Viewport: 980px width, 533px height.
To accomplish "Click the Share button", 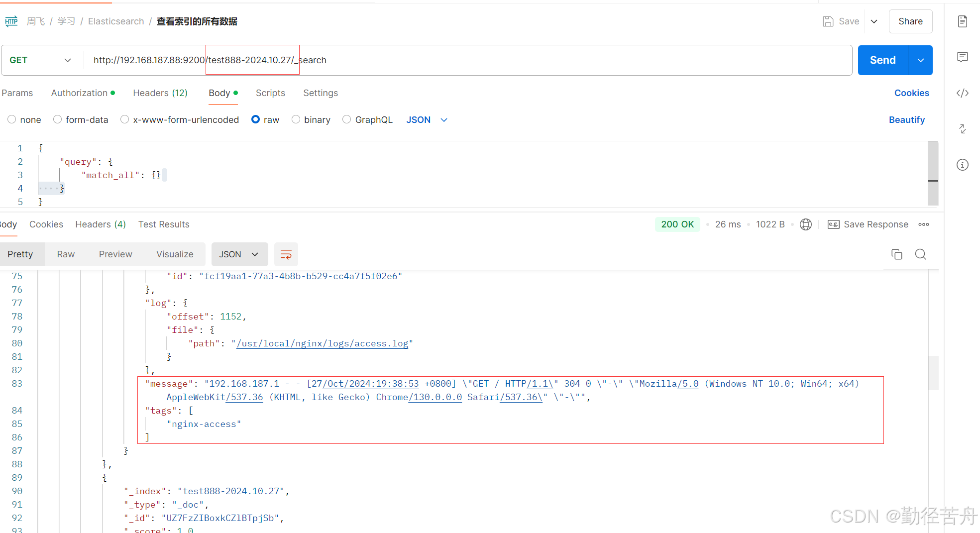I will point(910,21).
